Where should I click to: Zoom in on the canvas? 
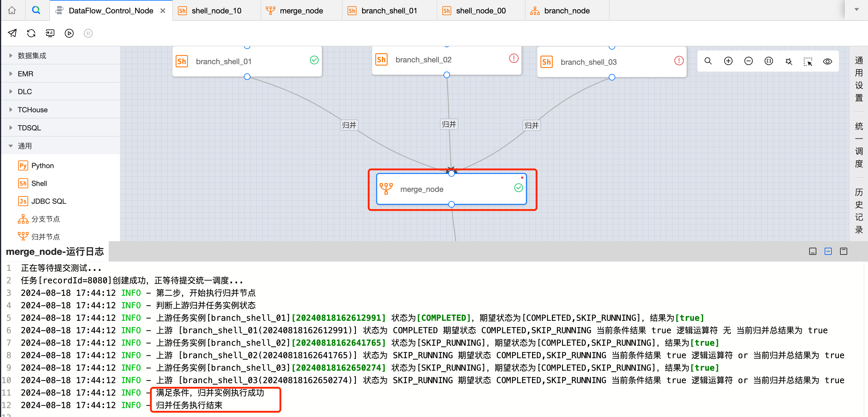(728, 61)
